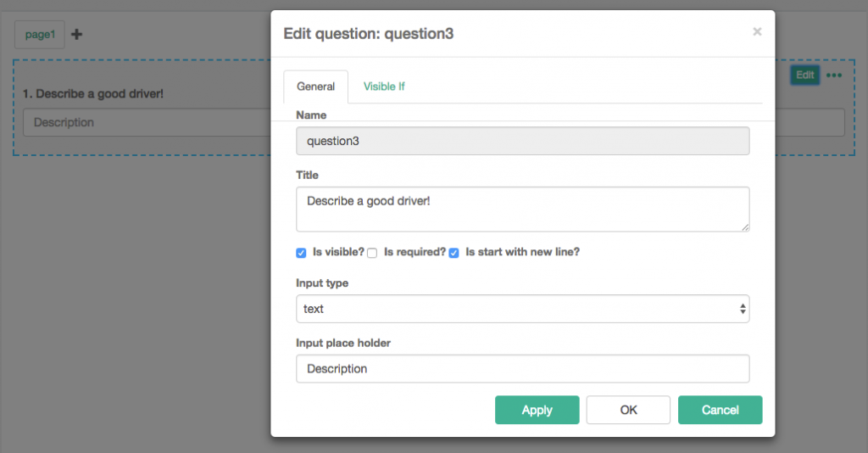Click the 'Is visible?' label text
Viewport: 868px width, 453px height.
click(338, 252)
